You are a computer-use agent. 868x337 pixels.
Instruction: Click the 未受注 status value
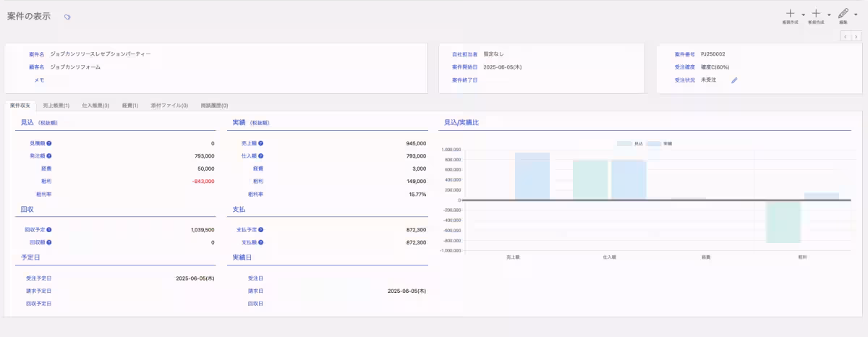pyautogui.click(x=709, y=80)
